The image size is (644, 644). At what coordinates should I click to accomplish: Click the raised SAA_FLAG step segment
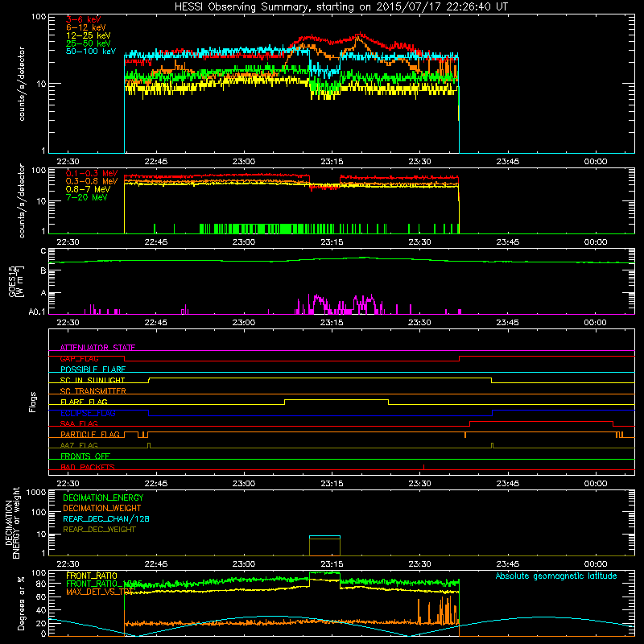click(541, 421)
